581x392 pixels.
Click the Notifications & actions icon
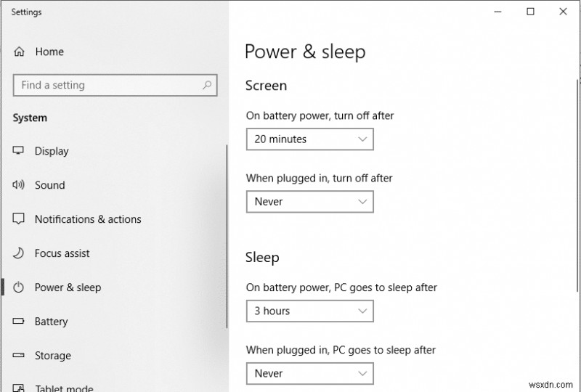click(19, 219)
